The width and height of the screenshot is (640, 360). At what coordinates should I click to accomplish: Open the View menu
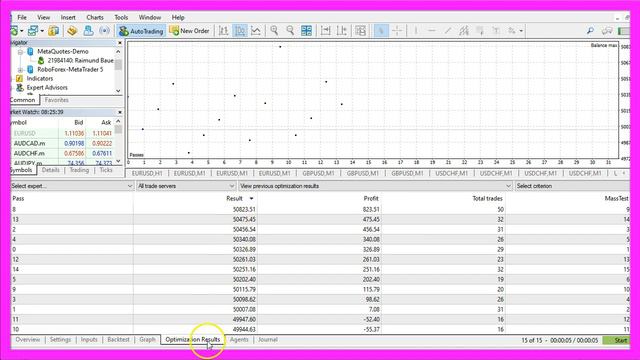[43, 18]
